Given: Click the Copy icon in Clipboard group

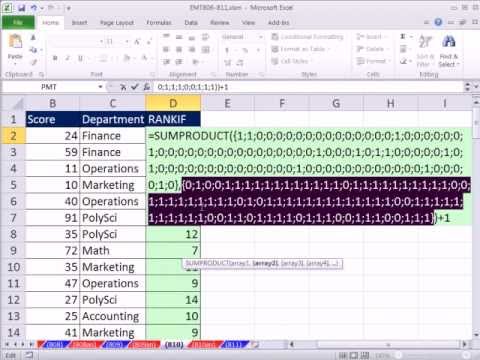Looking at the screenshot, I should (33, 50).
